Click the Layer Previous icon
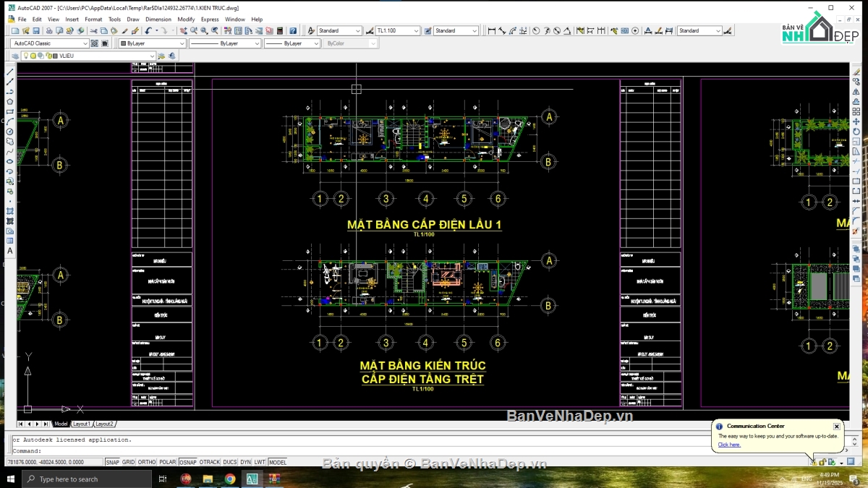Image resolution: width=868 pixels, height=488 pixels. point(171,56)
